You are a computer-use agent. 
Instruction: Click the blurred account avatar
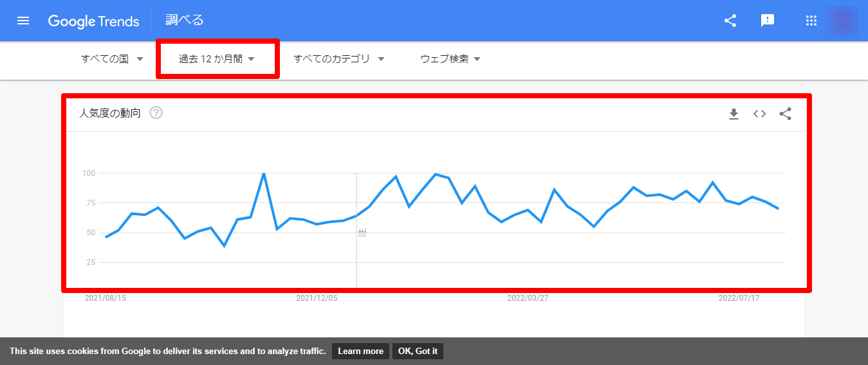click(843, 21)
